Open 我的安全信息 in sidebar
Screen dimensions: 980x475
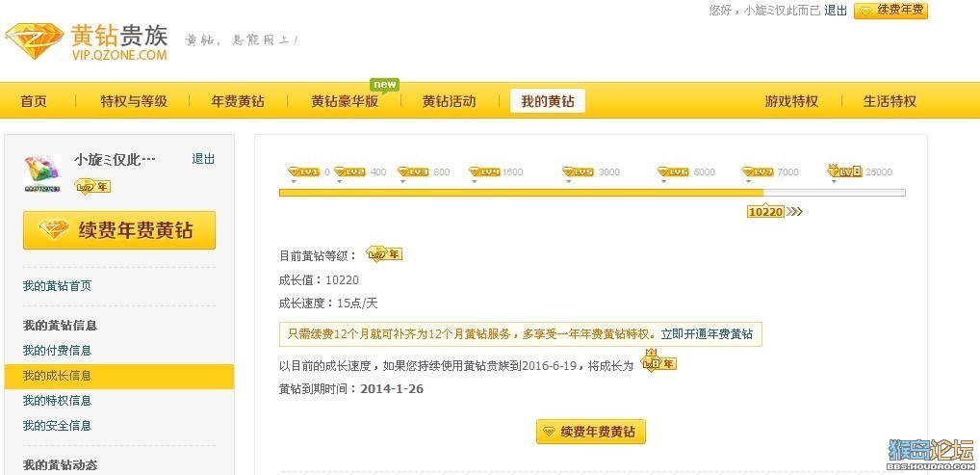coord(57,426)
